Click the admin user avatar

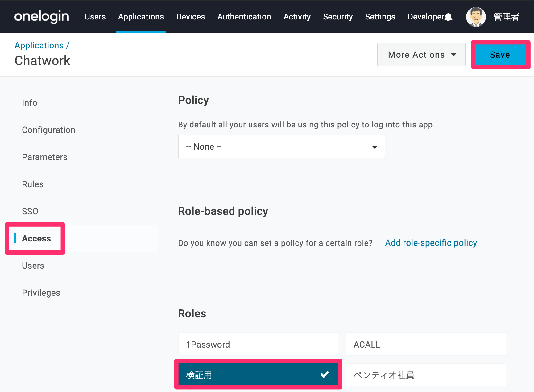(476, 17)
